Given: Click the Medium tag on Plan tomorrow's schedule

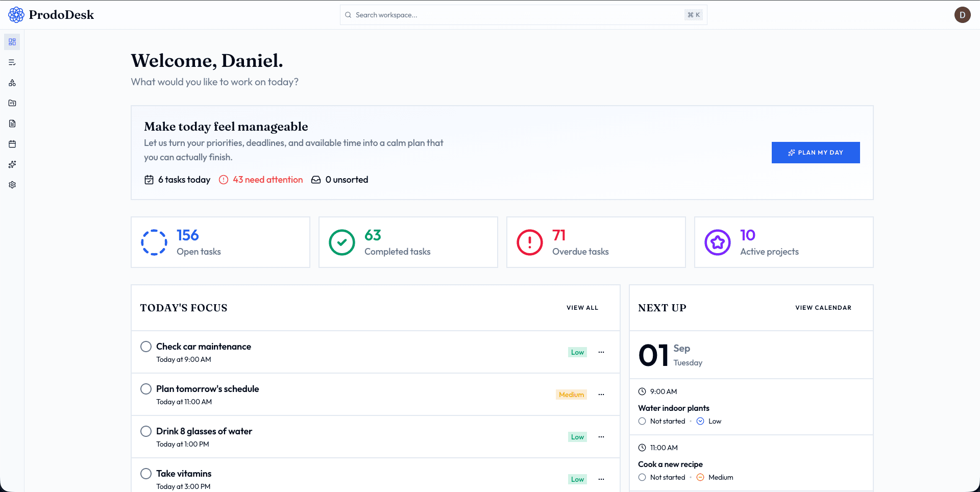Looking at the screenshot, I should 571,395.
